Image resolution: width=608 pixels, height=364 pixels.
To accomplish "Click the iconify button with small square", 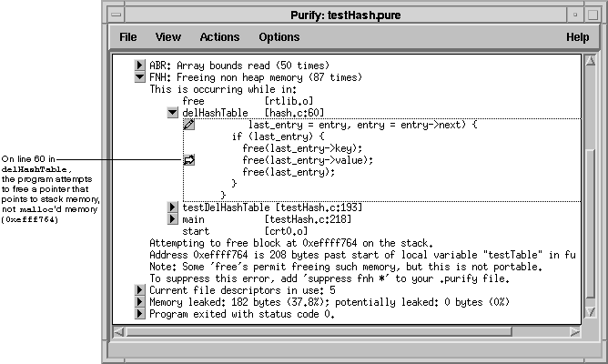I will tap(575, 15).
